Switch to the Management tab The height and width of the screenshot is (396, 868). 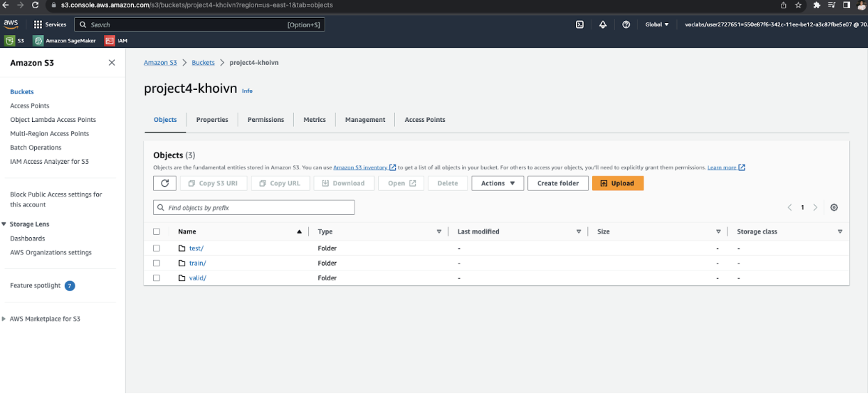(365, 120)
